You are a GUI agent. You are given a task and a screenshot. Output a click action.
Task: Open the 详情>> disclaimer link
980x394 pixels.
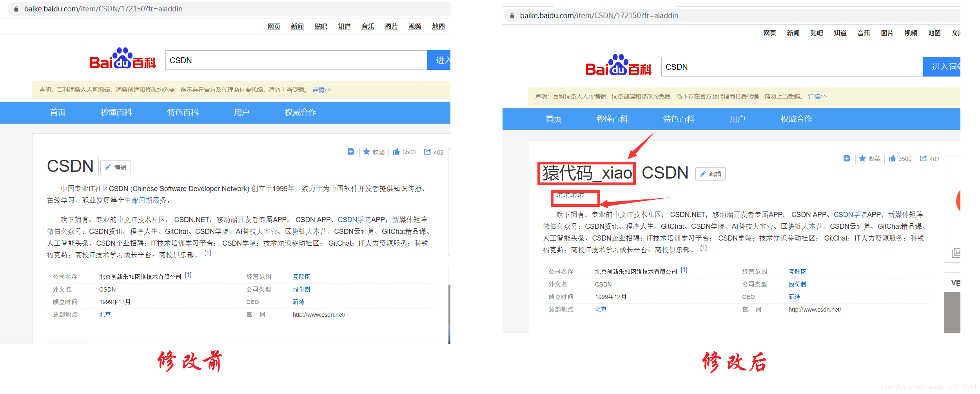coord(321,89)
